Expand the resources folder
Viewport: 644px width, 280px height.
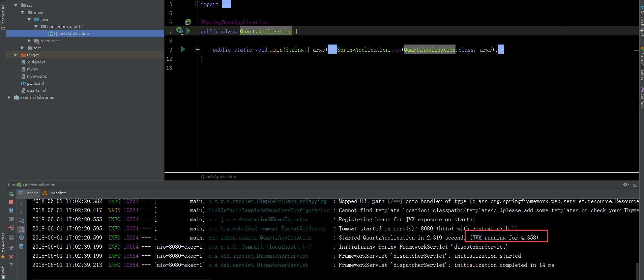29,41
